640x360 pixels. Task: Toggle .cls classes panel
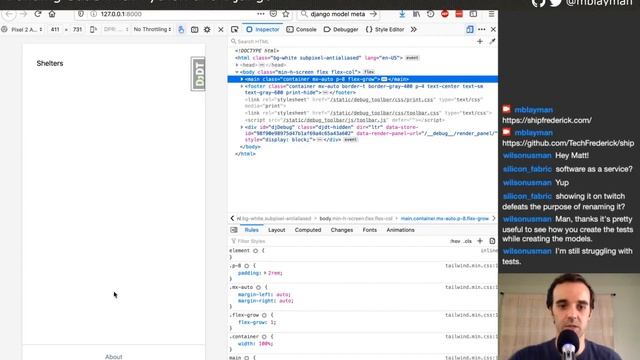pos(468,241)
